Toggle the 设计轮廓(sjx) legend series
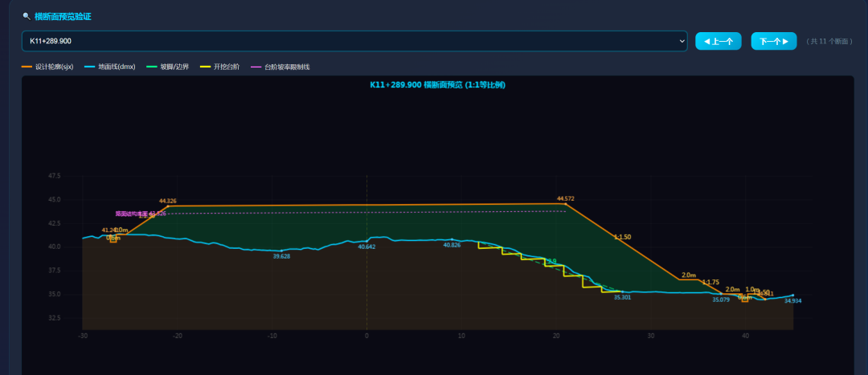Image resolution: width=868 pixels, height=375 pixels. click(47, 67)
